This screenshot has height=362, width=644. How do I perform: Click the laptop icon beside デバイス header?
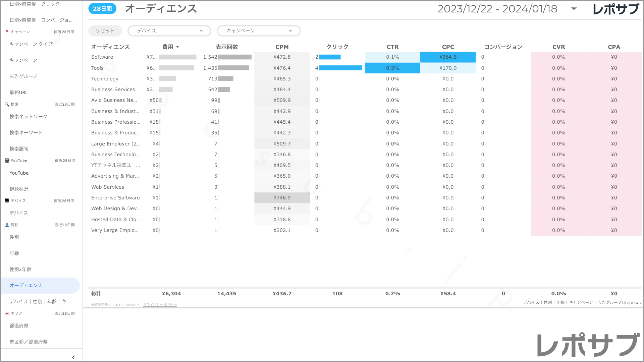click(7, 201)
